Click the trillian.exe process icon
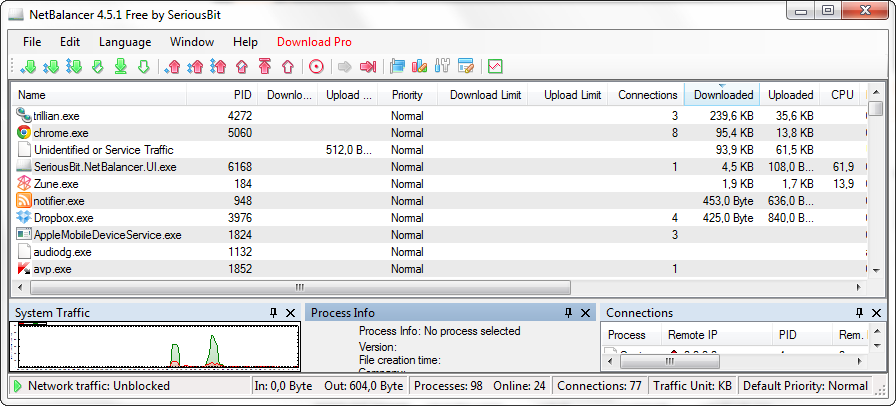 pyautogui.click(x=24, y=116)
